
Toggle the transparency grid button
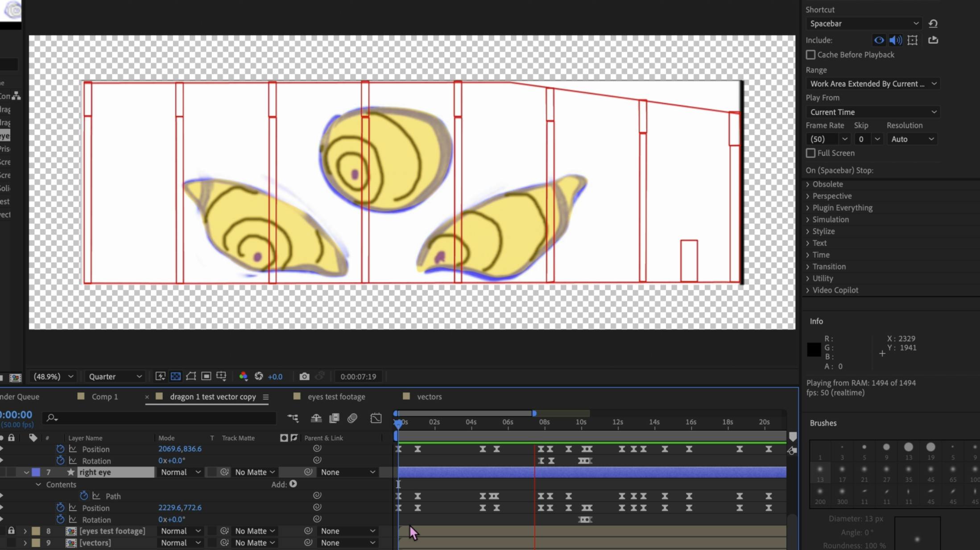point(176,376)
